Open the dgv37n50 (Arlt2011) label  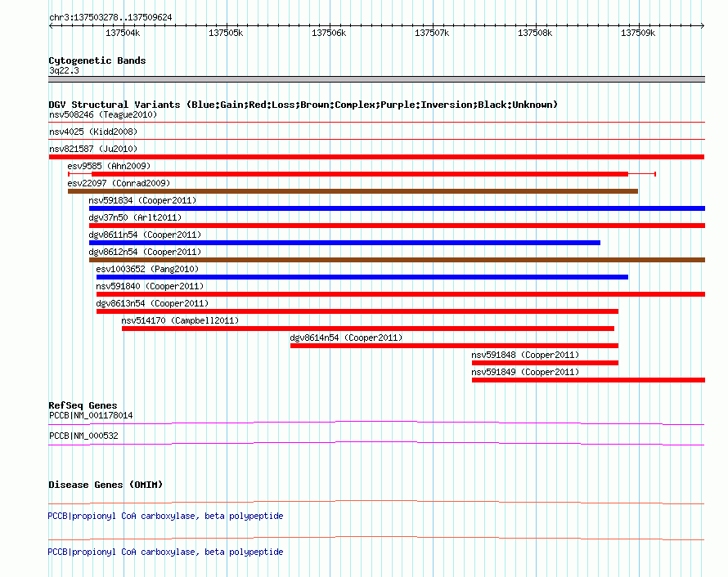coord(135,217)
